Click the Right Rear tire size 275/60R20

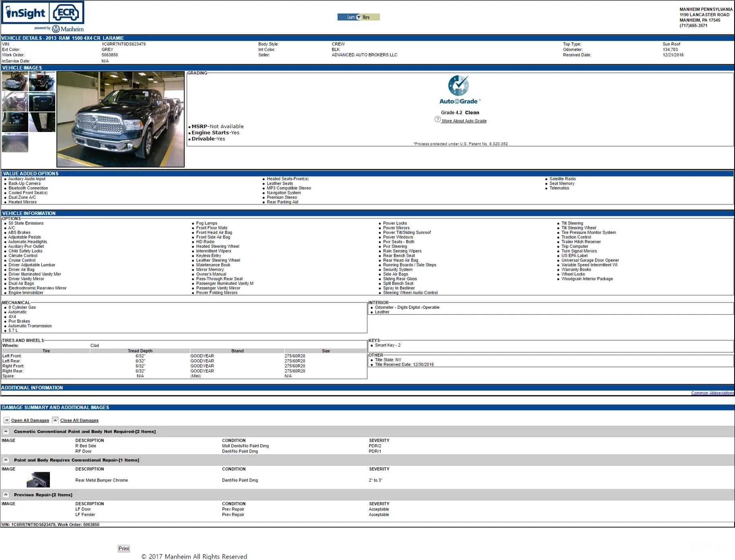[x=295, y=371]
